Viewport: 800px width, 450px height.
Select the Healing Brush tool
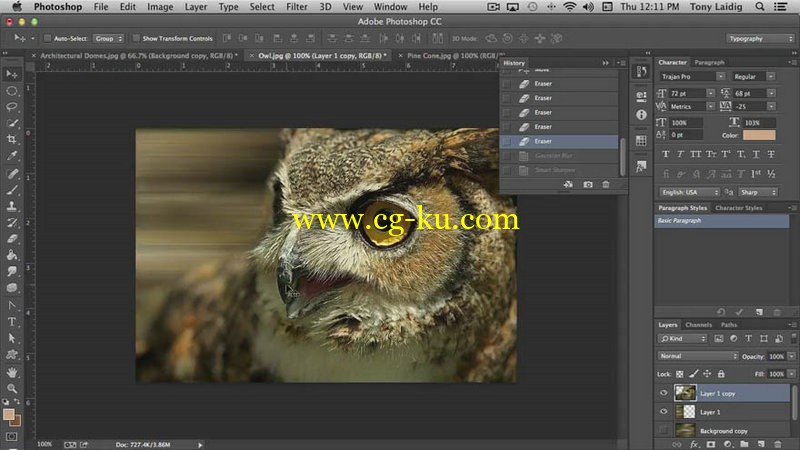click(x=12, y=174)
